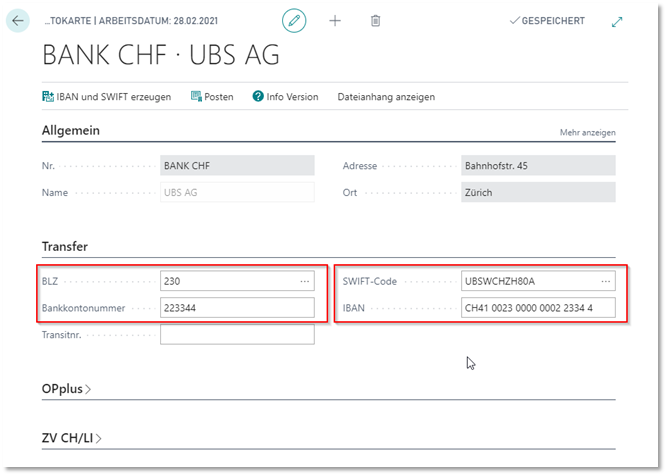Image resolution: width=667 pixels, height=476 pixels.
Task: Click the Name field showing UBS AG
Action: click(x=237, y=192)
